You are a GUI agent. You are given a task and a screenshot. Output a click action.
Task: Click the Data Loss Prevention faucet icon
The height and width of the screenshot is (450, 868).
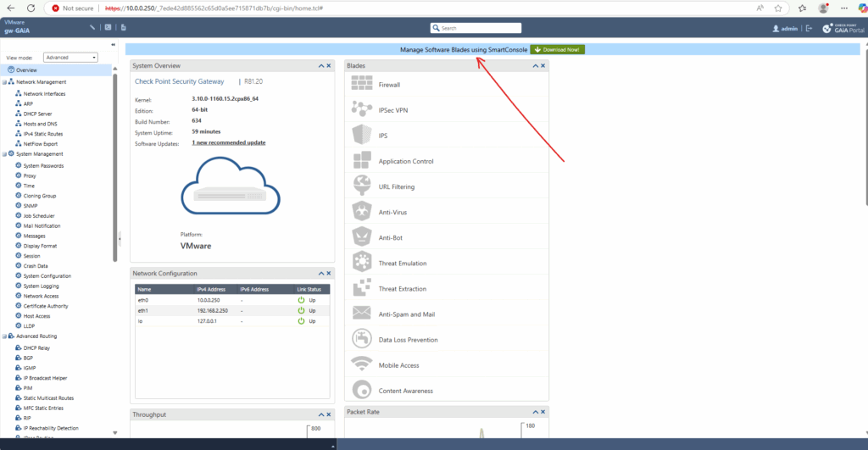coord(361,339)
